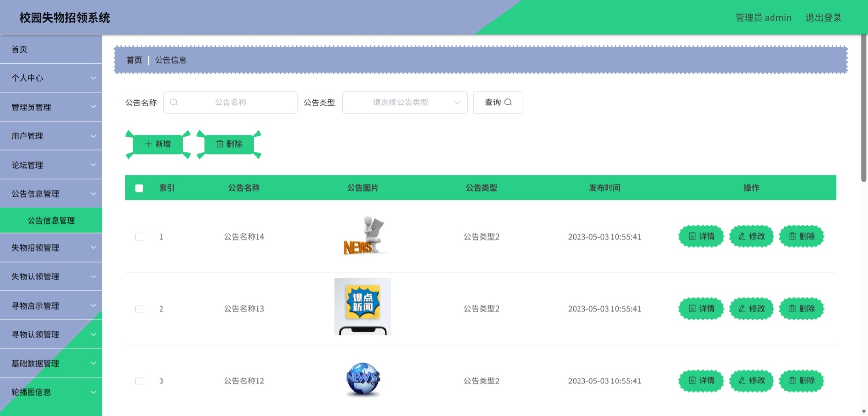Expand the 寻物启示管理 sidebar menu

[x=51, y=306]
